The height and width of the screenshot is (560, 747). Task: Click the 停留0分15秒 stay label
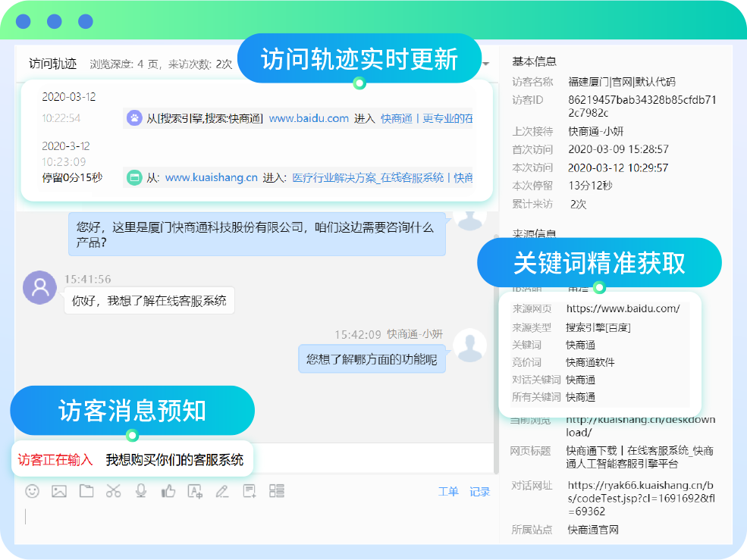72,177
